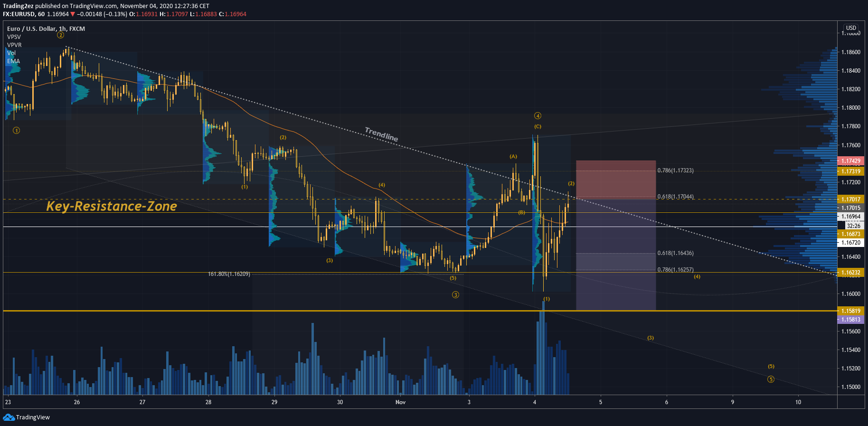868x426 pixels.
Task: Select the thick gold horizontal line at 1.15819
Action: [420, 311]
